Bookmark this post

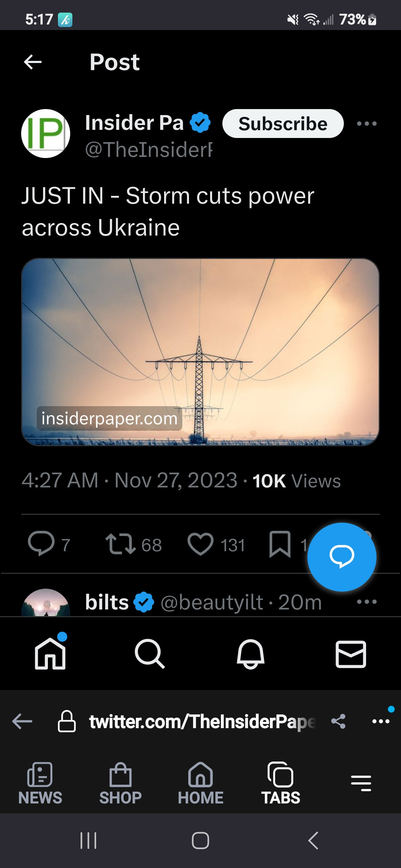pyautogui.click(x=280, y=544)
